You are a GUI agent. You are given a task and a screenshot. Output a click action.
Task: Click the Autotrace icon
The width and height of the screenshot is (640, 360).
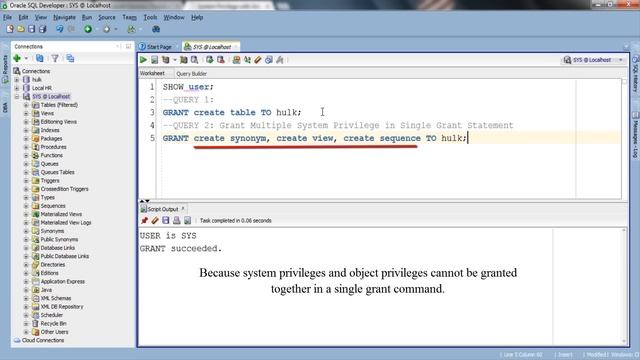coord(184,60)
